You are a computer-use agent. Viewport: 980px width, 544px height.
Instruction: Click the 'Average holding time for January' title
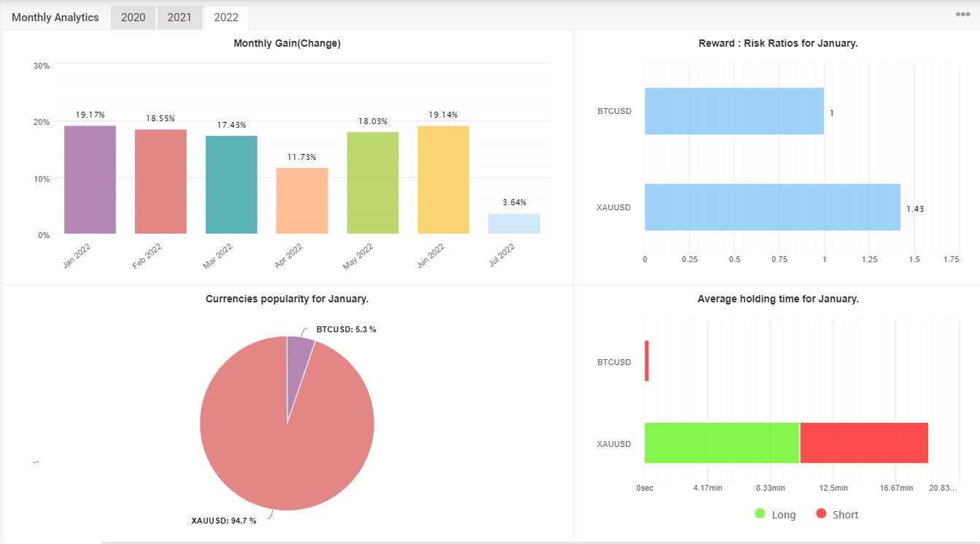point(778,299)
